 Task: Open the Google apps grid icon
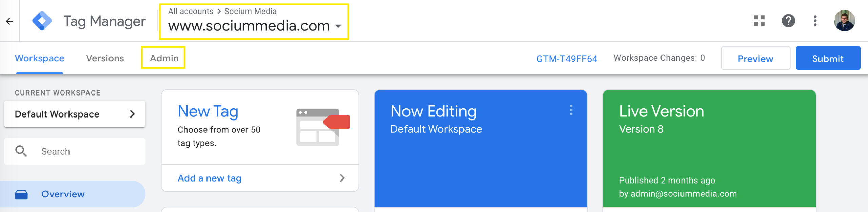(x=759, y=21)
